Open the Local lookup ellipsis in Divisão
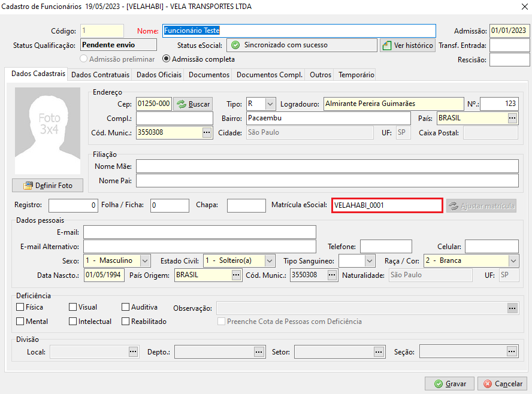Screen dimensions: 532x394 [133, 351]
